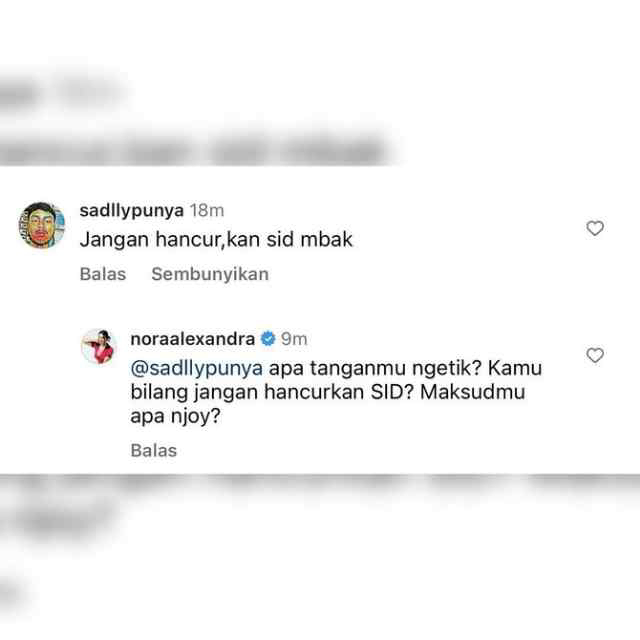Click the 9m timestamp on Nora's reply
Screen dimensions: 640x640
pyautogui.click(x=294, y=339)
